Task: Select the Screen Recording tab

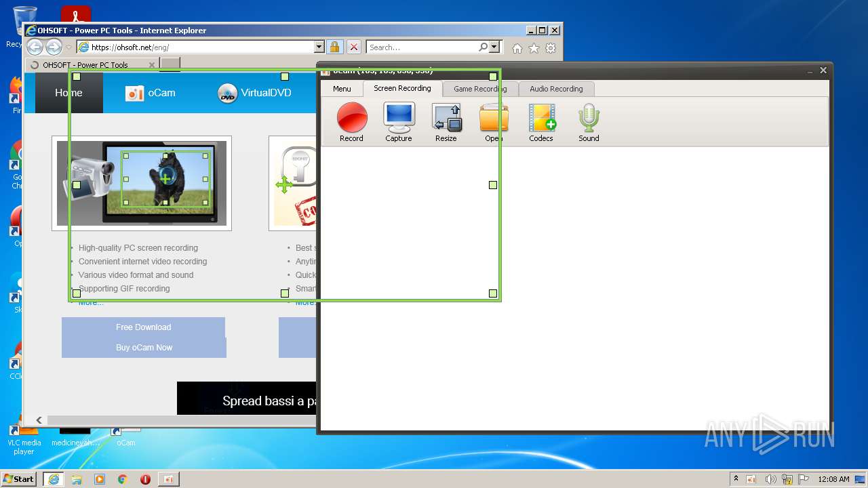Action: click(402, 88)
